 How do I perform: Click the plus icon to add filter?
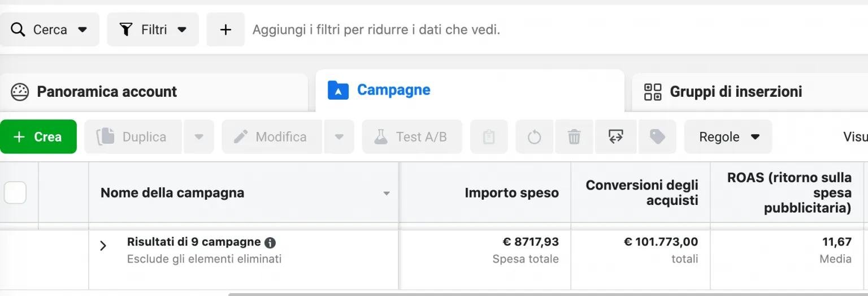(x=225, y=29)
